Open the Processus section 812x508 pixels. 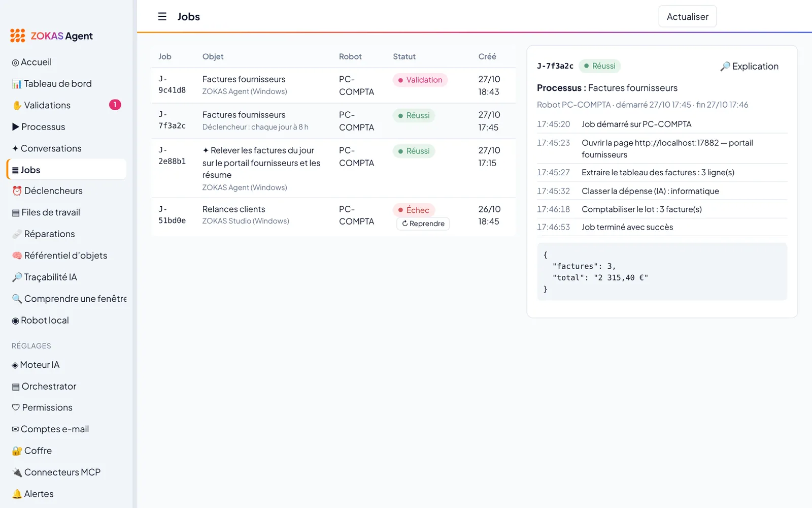(66, 127)
